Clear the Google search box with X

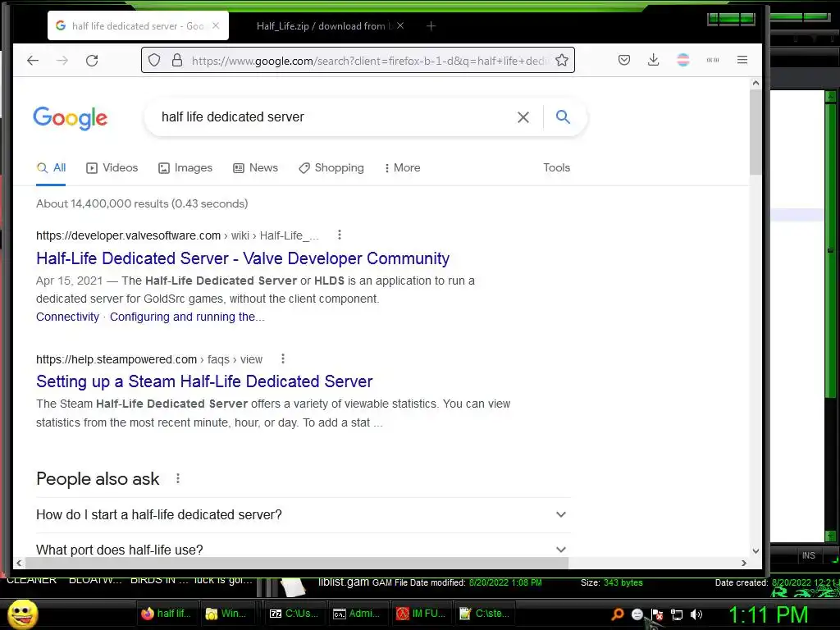523,117
